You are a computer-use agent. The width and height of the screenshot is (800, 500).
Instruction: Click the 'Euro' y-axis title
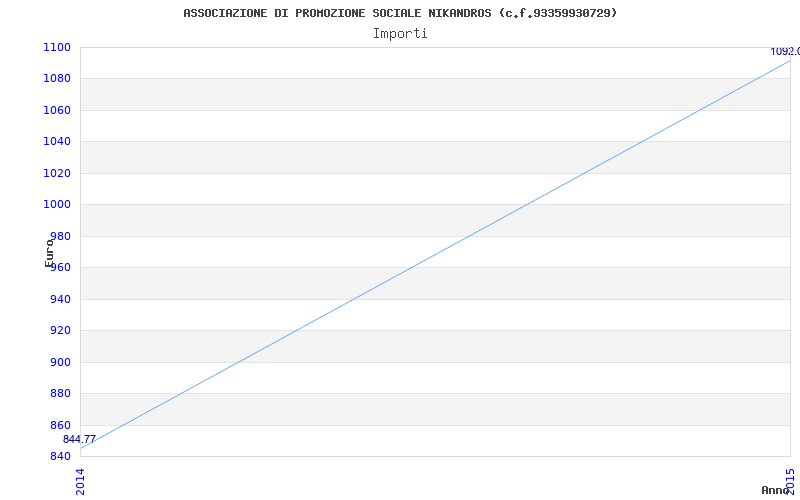[x=49, y=253]
